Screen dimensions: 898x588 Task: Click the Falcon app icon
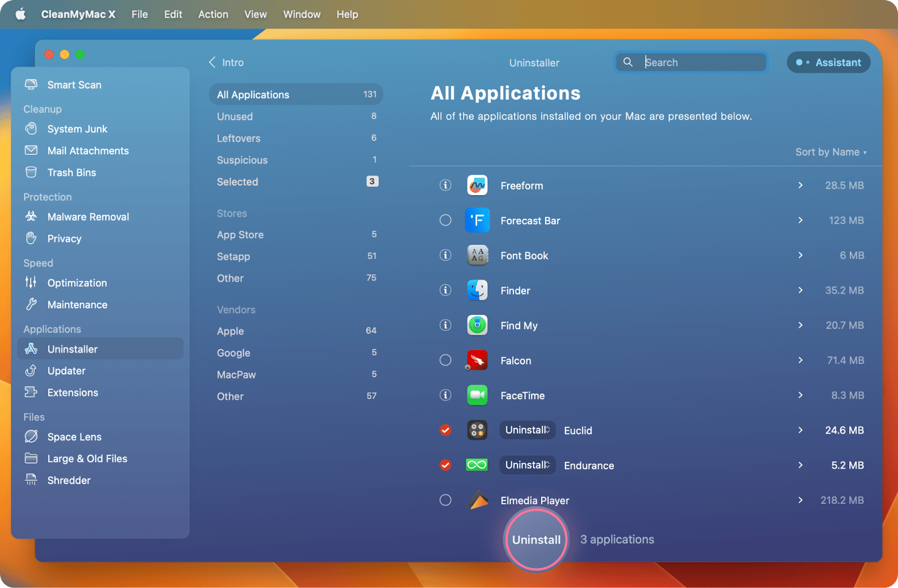click(x=477, y=360)
